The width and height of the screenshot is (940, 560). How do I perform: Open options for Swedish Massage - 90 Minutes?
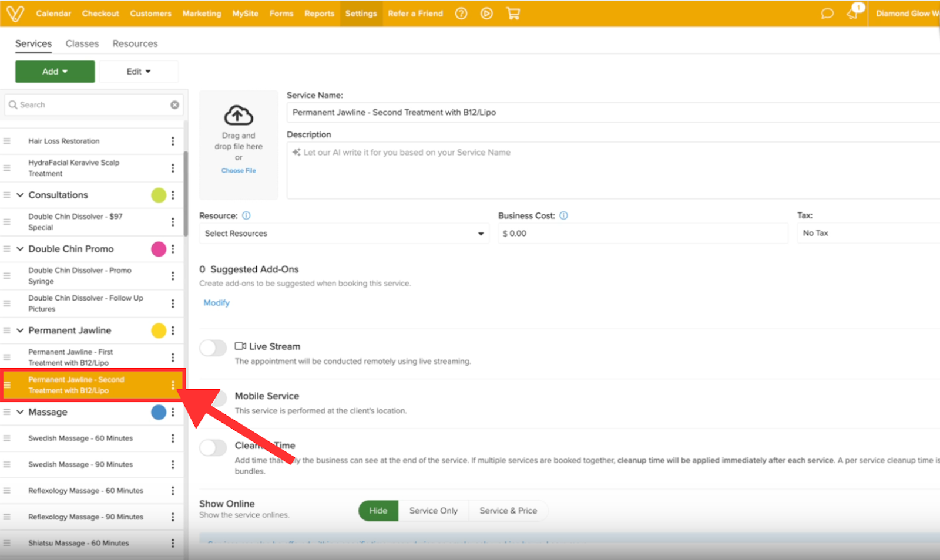click(x=173, y=464)
